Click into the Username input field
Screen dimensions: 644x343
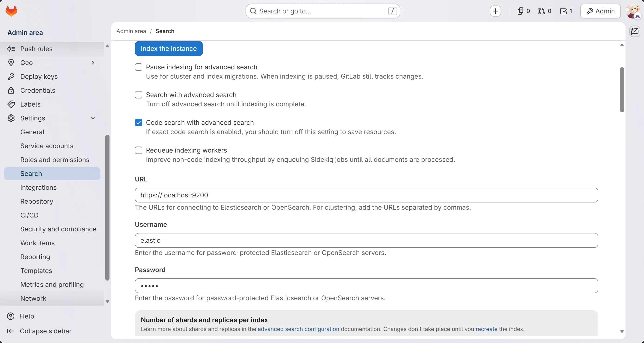click(x=367, y=240)
